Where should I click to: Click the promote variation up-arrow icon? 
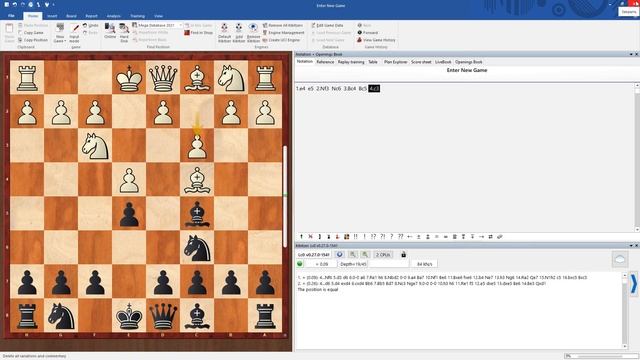click(x=301, y=237)
